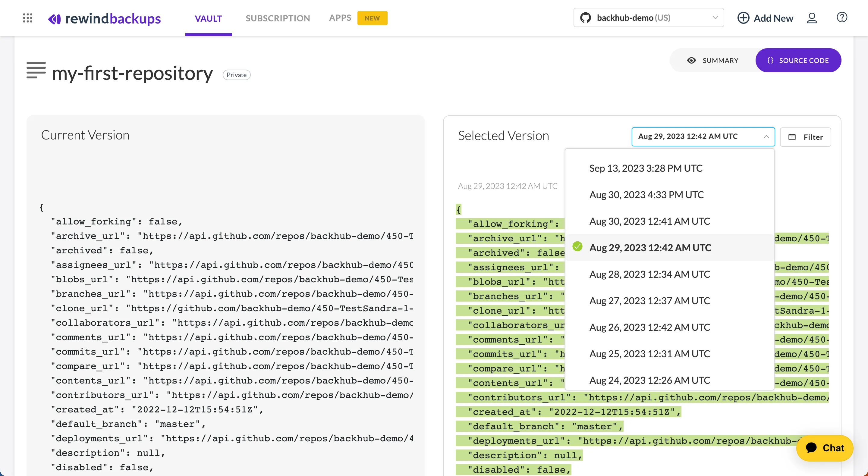Click the Add New plus icon

coord(743,18)
